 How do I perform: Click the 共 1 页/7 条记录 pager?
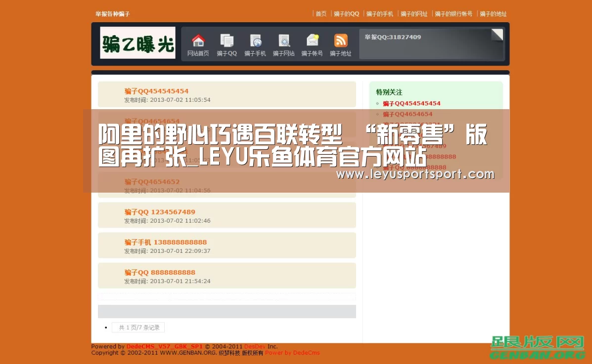pyautogui.click(x=138, y=327)
